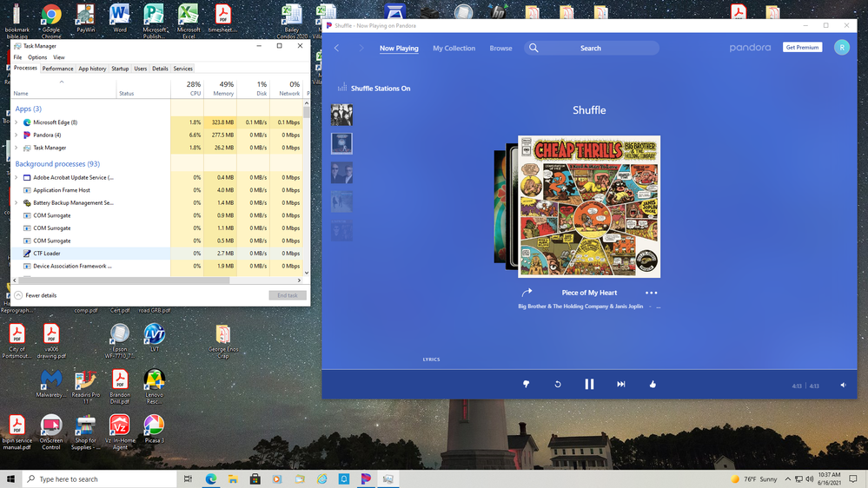Open Task Manager File menu
Image resolution: width=868 pixels, height=488 pixels.
pyautogui.click(x=17, y=57)
